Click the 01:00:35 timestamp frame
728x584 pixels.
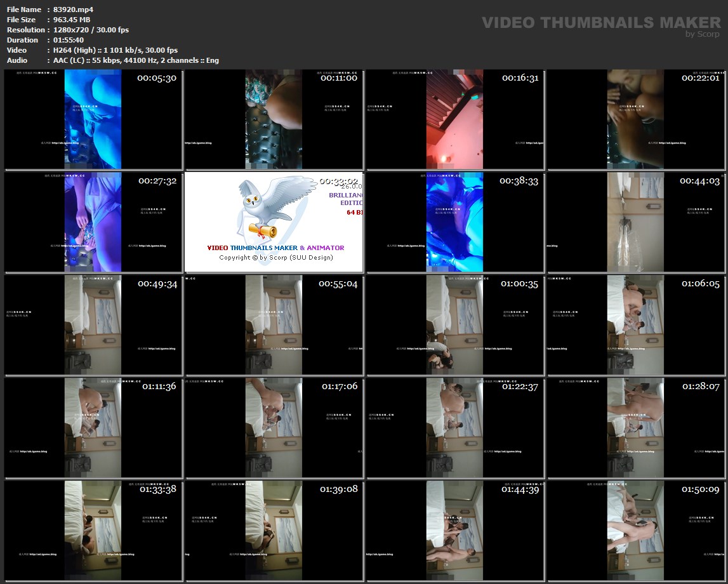455,326
